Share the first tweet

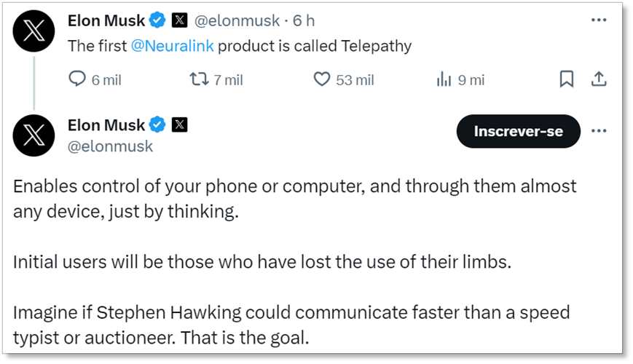click(x=598, y=79)
